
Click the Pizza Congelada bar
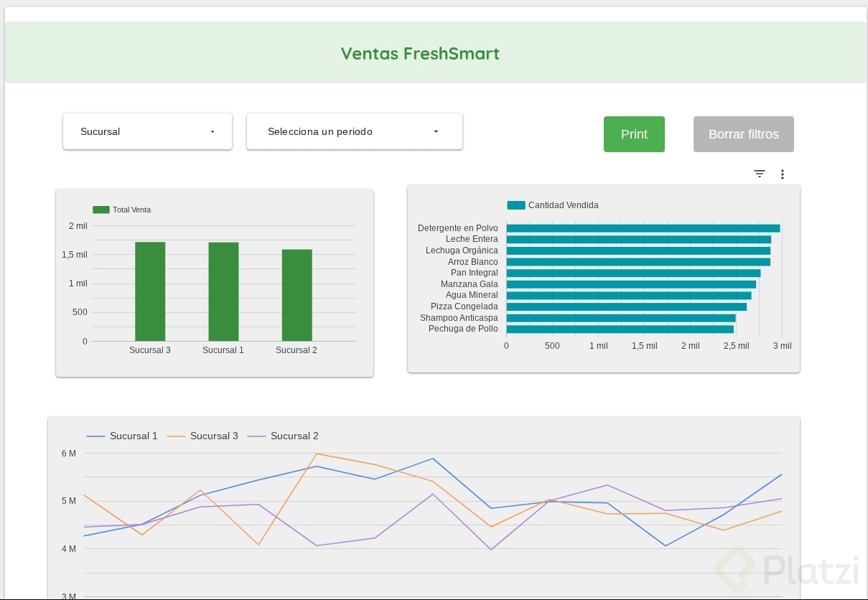click(x=627, y=306)
